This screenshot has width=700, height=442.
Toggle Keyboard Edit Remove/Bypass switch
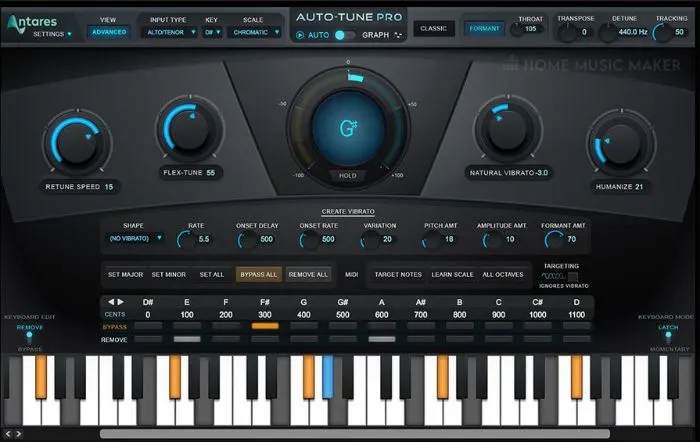(x=29, y=338)
